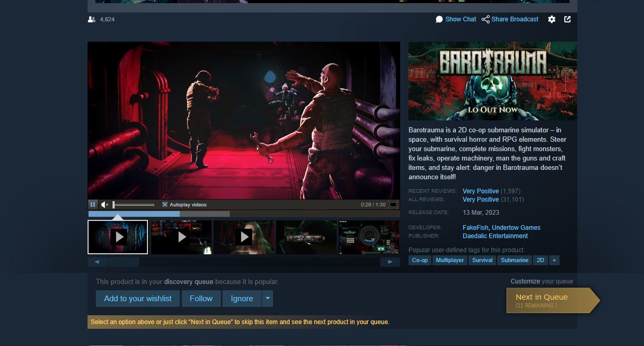644x346 pixels.
Task: Click the plus icon to see more tags
Action: pos(554,260)
